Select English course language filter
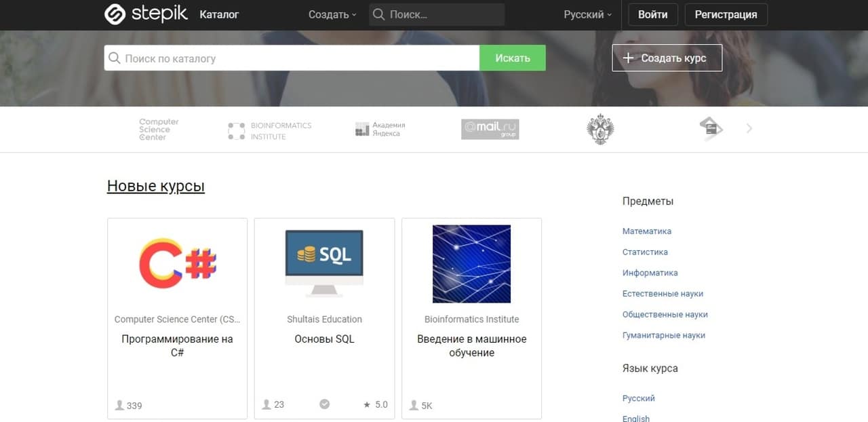This screenshot has height=422, width=868. point(635,418)
